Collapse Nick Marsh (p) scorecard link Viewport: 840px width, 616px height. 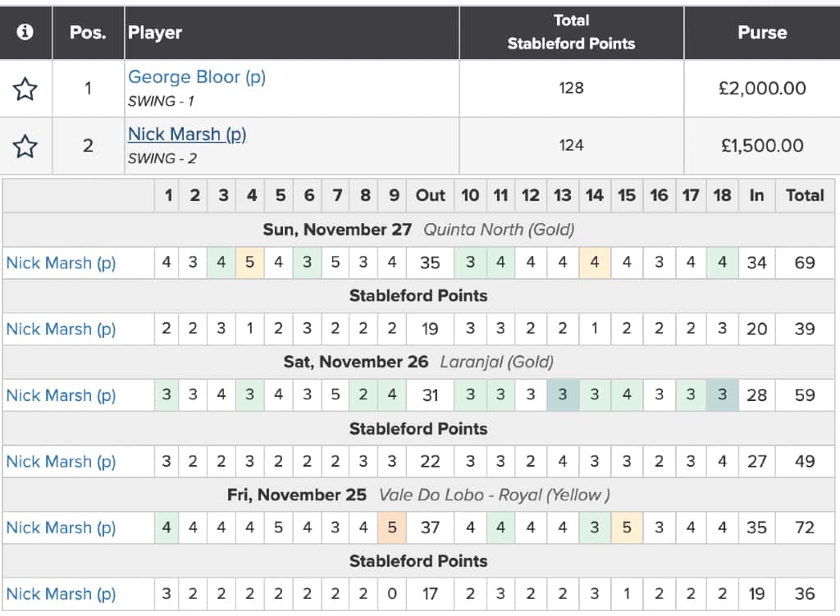[x=187, y=135]
